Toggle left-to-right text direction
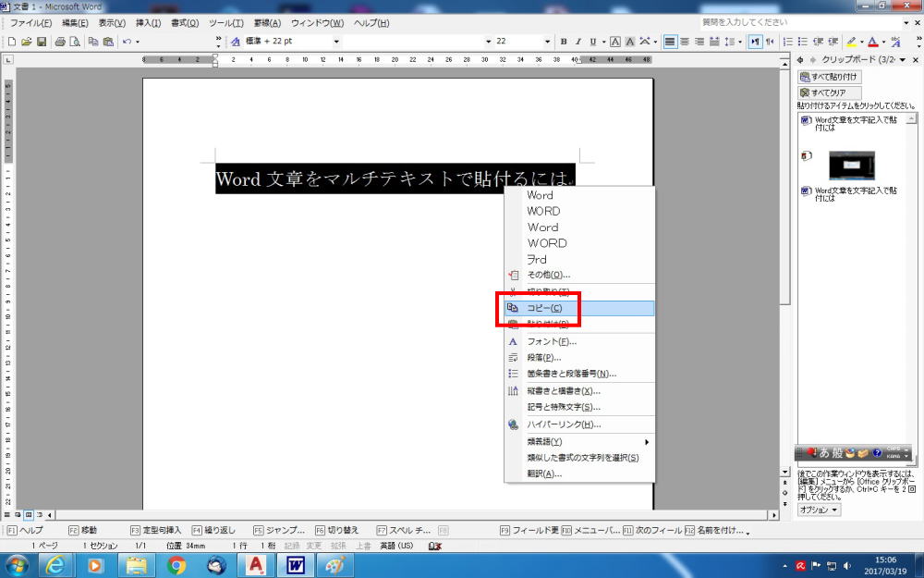The height and width of the screenshot is (578, 924). tap(755, 42)
